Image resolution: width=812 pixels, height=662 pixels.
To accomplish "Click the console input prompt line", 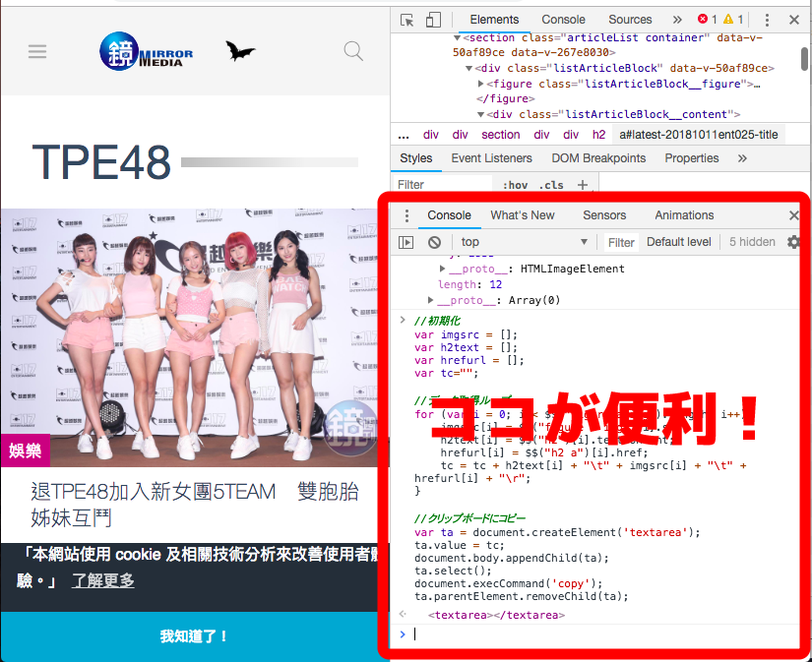I will (595, 634).
